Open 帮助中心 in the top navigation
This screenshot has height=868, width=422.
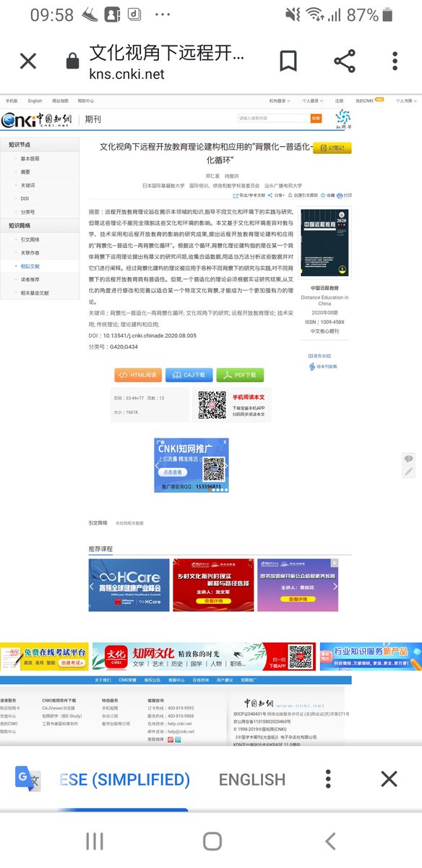click(x=86, y=101)
